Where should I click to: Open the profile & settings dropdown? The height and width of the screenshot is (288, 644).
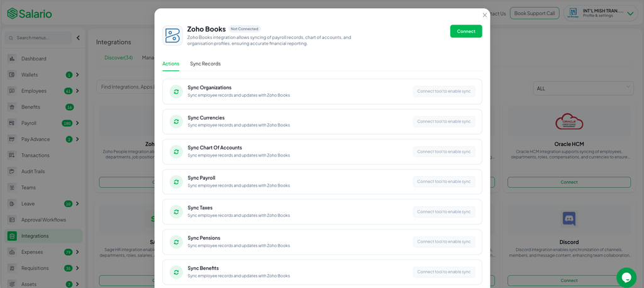click(x=601, y=13)
